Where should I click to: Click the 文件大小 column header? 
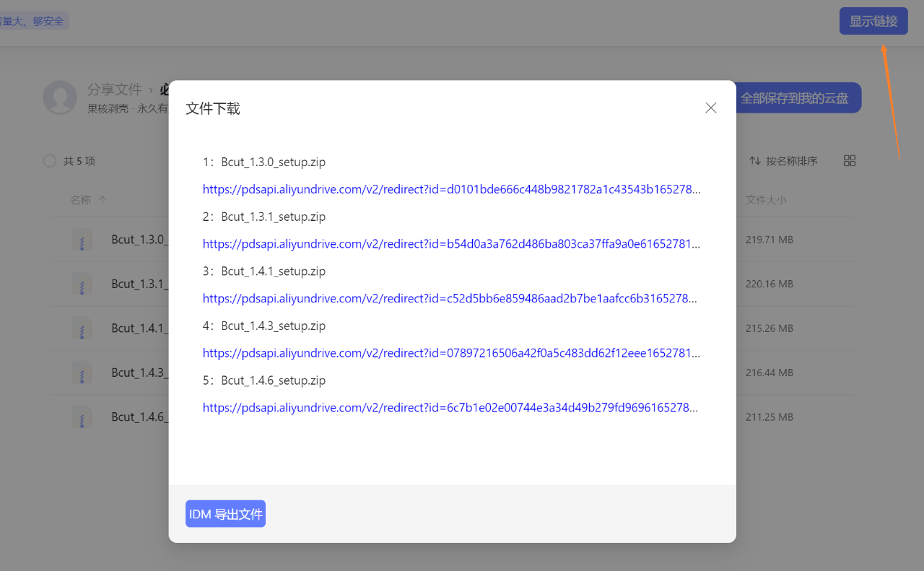click(x=766, y=200)
